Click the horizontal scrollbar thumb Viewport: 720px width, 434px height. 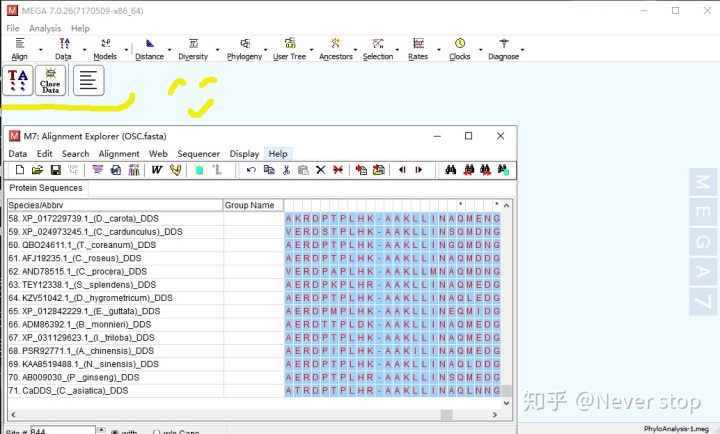pos(446,415)
